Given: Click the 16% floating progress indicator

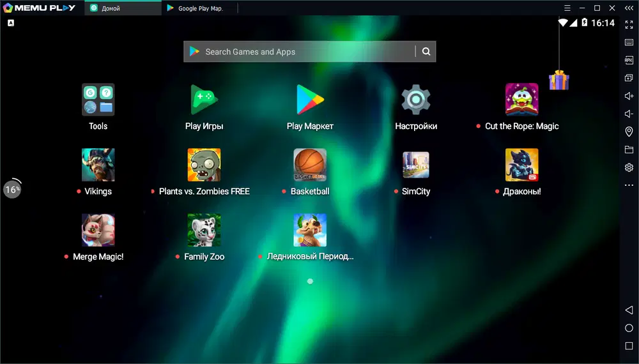Looking at the screenshot, I should pos(12,189).
